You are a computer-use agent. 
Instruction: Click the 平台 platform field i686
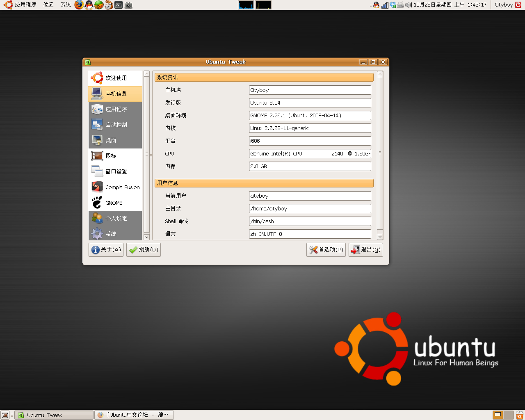pos(310,141)
